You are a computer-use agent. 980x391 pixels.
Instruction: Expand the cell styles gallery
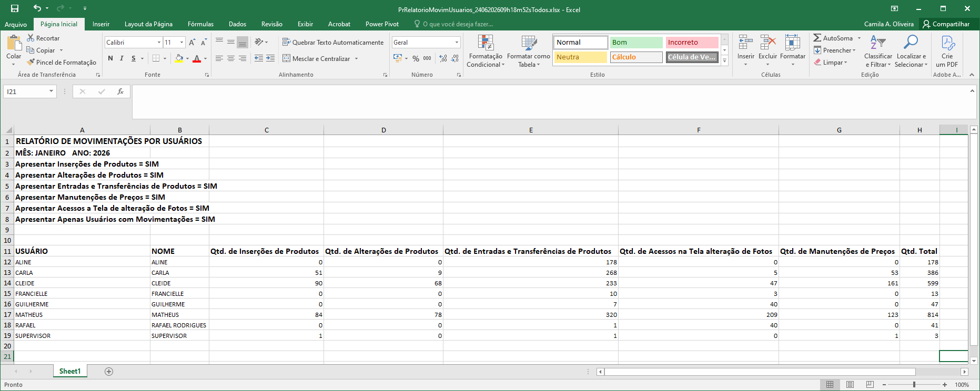pyautogui.click(x=724, y=61)
